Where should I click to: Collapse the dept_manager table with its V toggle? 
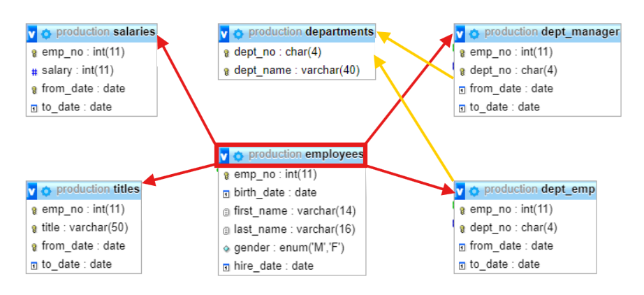click(x=460, y=34)
